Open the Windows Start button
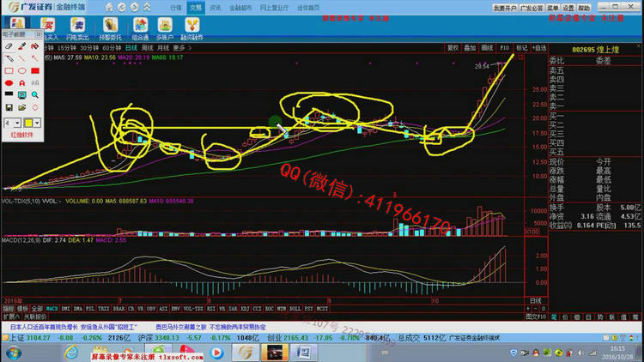The width and height of the screenshot is (644, 362). (x=13, y=353)
